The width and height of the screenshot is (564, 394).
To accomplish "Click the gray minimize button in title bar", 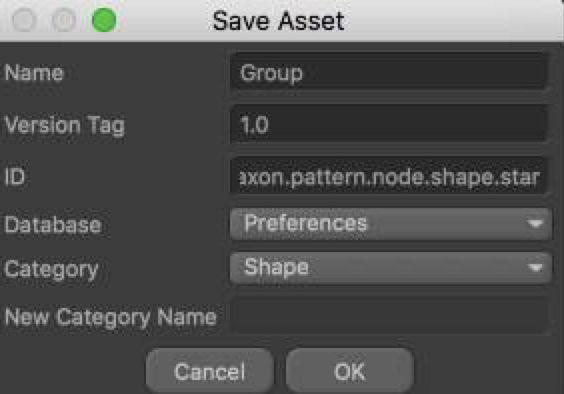I will click(64, 20).
